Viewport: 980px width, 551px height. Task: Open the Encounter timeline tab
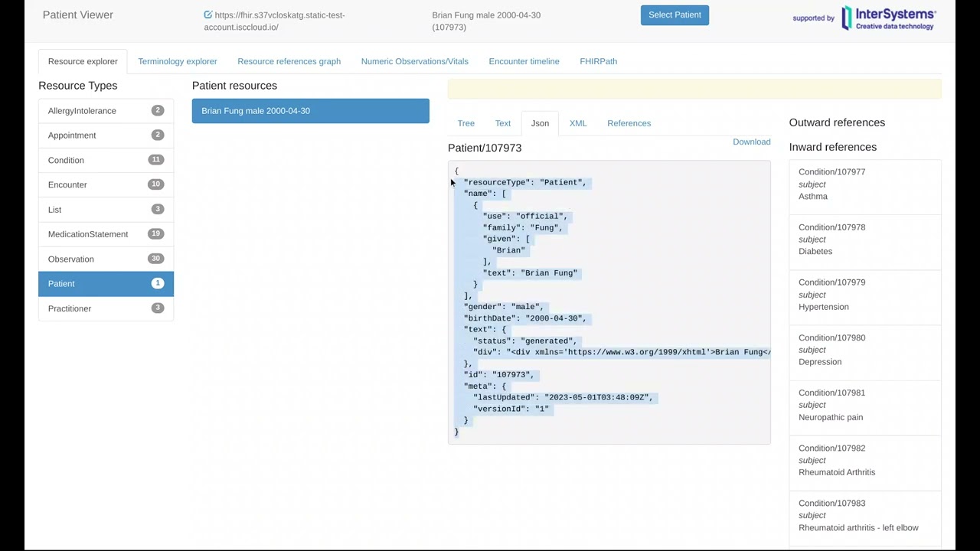click(x=524, y=61)
